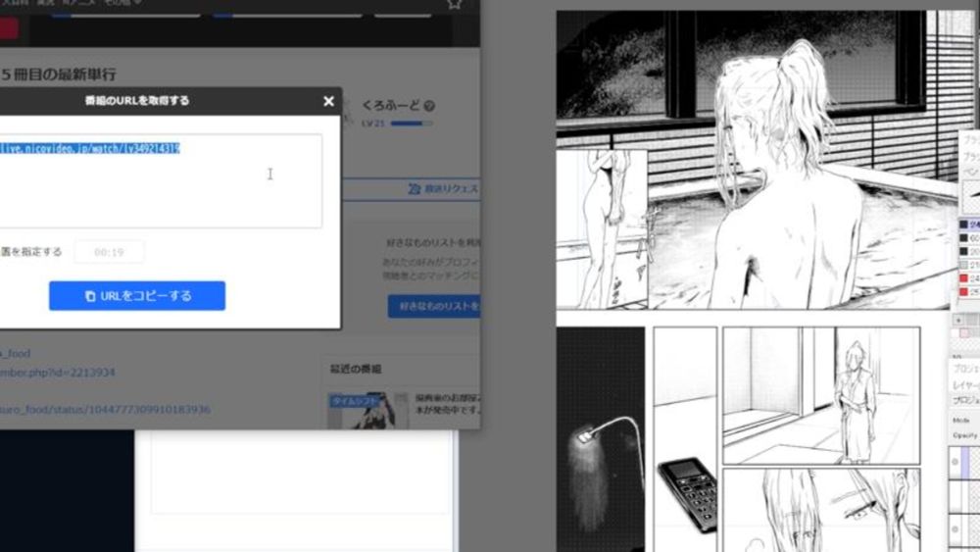Click the 好きなものリスト blue button
The width and height of the screenshot is (980, 552).
[x=434, y=306]
